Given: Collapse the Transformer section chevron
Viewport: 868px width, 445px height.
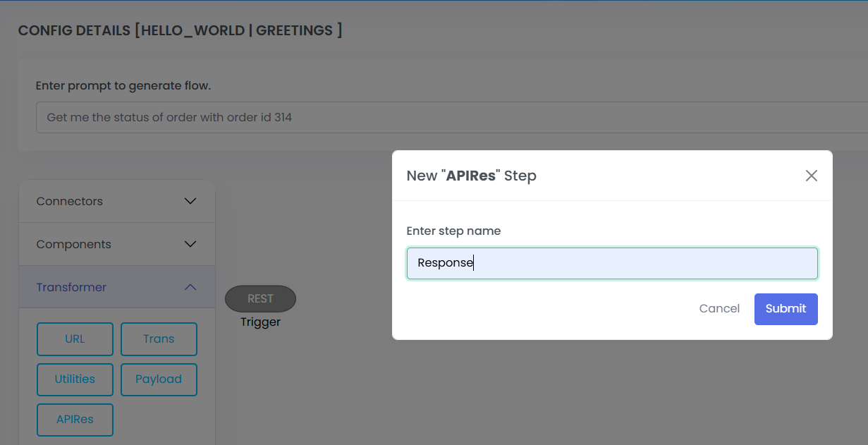Looking at the screenshot, I should point(190,287).
